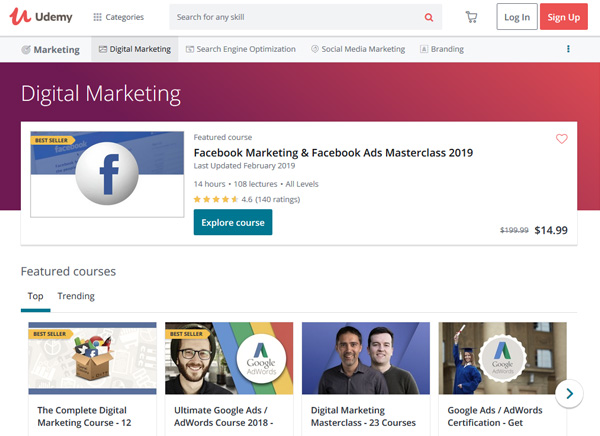Image resolution: width=600 pixels, height=436 pixels.
Task: Click the Best Seller badge on Facebook course
Action: tap(52, 140)
